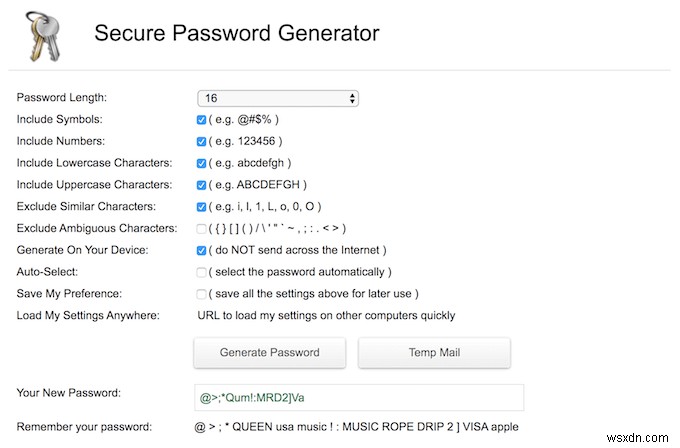Check the Save My Preference box
Image resolution: width=680 pixels, height=448 pixels.
point(202,294)
